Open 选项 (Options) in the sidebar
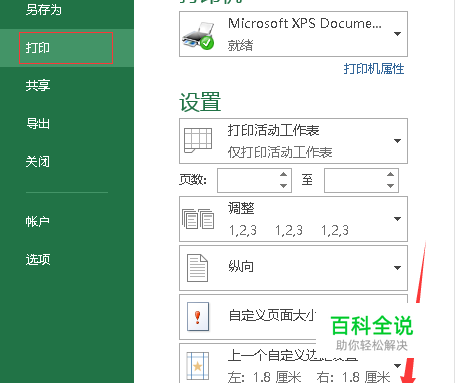The height and width of the screenshot is (383, 455). pos(38,259)
